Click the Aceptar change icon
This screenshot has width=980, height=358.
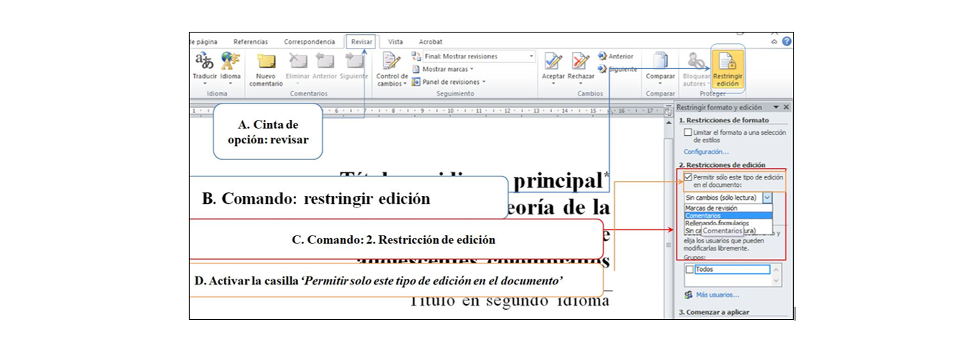[x=553, y=61]
